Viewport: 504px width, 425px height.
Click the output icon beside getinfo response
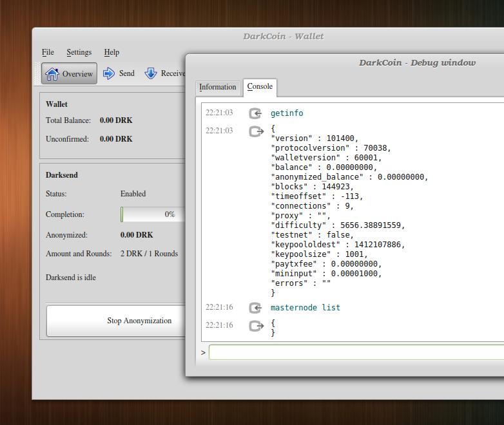(x=256, y=131)
